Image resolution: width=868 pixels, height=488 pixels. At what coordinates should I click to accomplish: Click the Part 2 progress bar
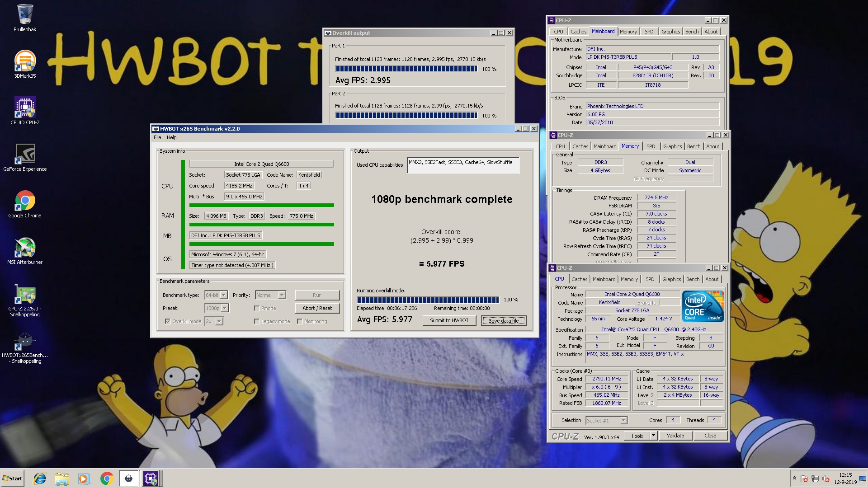click(x=406, y=115)
